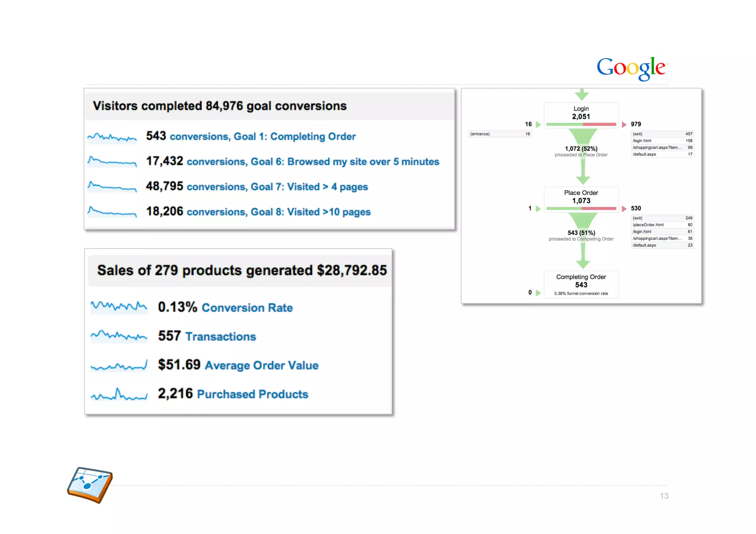This screenshot has width=756, height=534.
Task: Click the red exit arrow beside 530
Action: point(624,209)
